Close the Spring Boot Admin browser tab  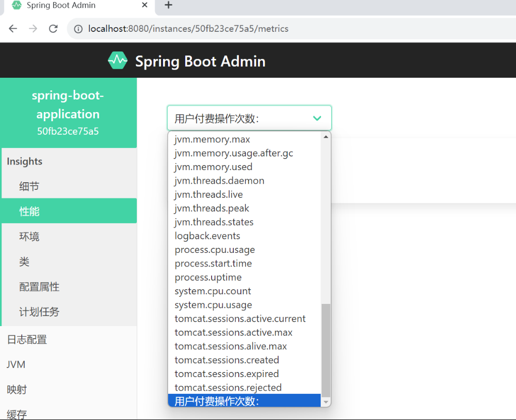(145, 5)
